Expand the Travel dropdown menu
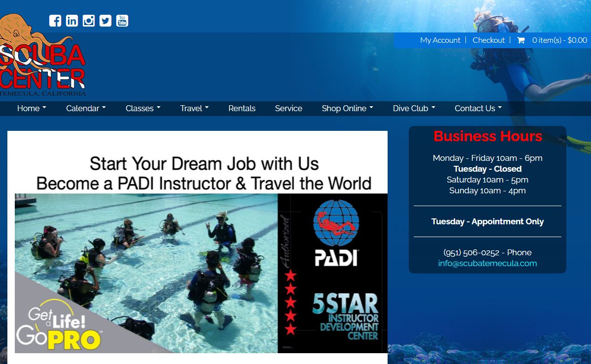591x364 pixels. 195,108
